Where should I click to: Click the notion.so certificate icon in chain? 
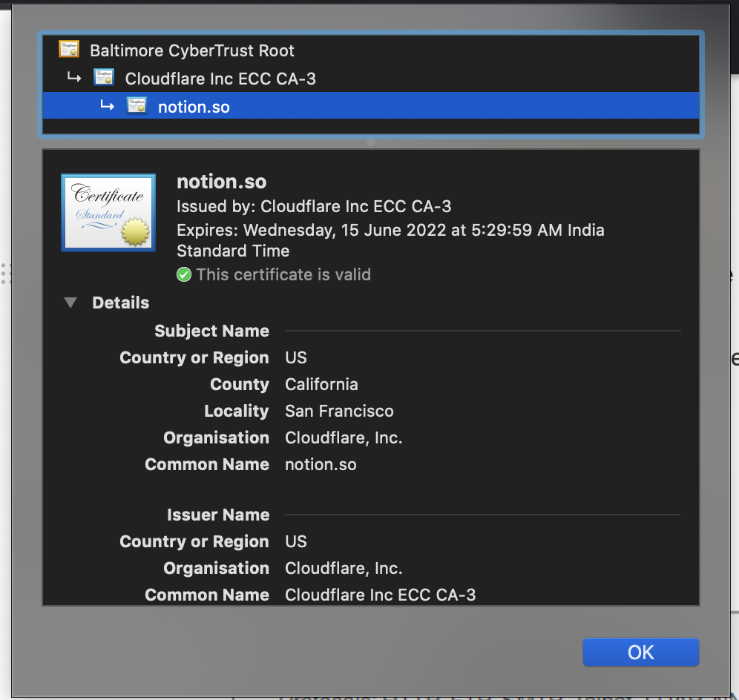[137, 105]
